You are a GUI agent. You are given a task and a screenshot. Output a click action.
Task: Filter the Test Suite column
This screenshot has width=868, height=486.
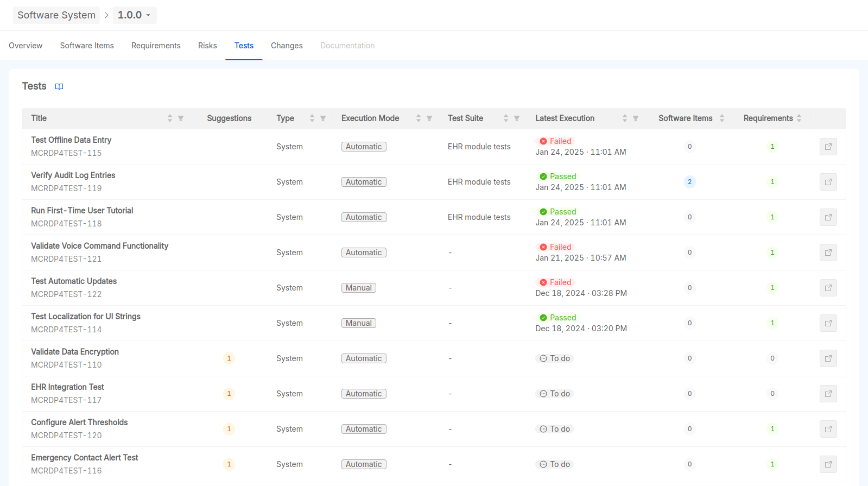(517, 118)
